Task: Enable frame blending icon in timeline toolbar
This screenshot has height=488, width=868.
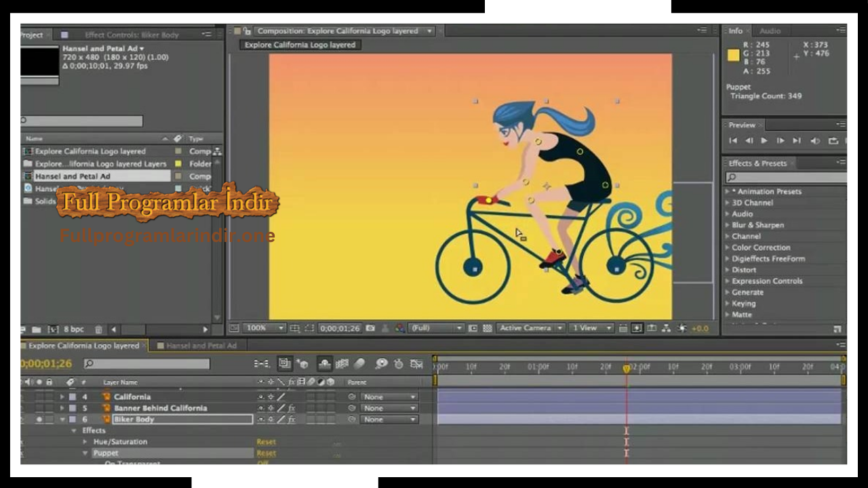Action: coord(342,364)
